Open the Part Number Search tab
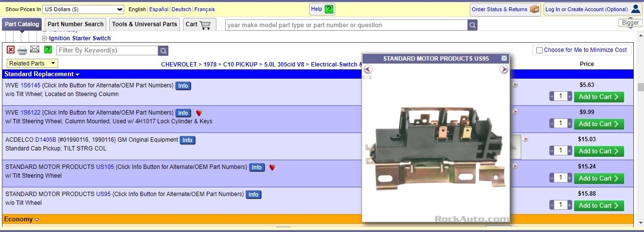The height and width of the screenshot is (232, 644). (x=76, y=24)
